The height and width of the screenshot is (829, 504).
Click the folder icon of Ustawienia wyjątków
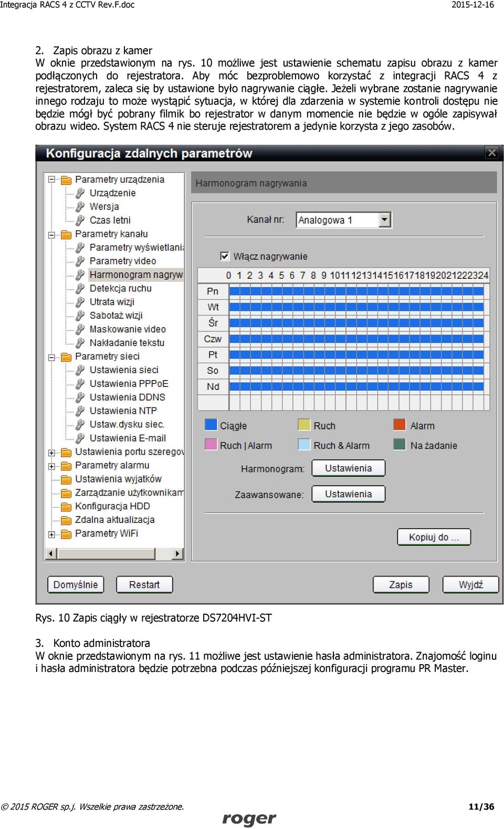coord(66,479)
